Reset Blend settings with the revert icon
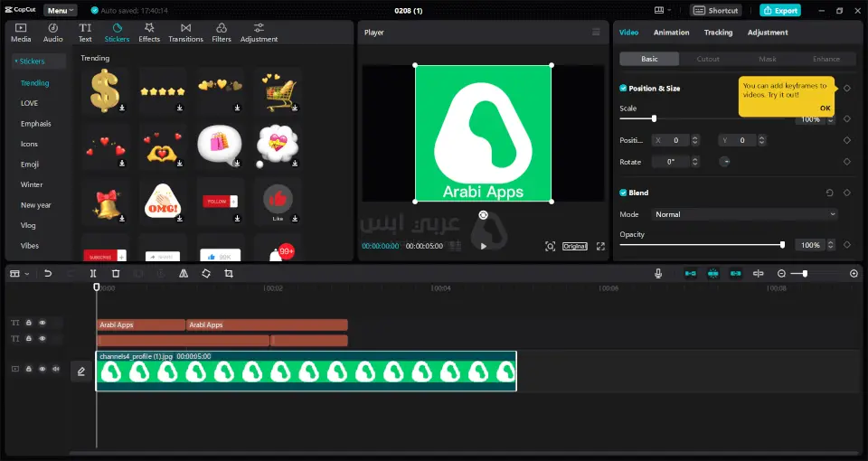Screen dimensions: 868x461 (830, 193)
